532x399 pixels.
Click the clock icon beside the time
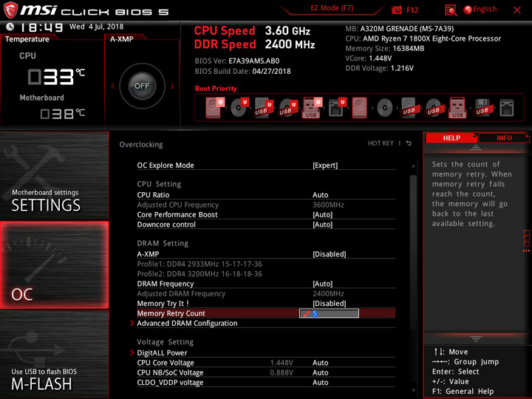click(x=10, y=27)
